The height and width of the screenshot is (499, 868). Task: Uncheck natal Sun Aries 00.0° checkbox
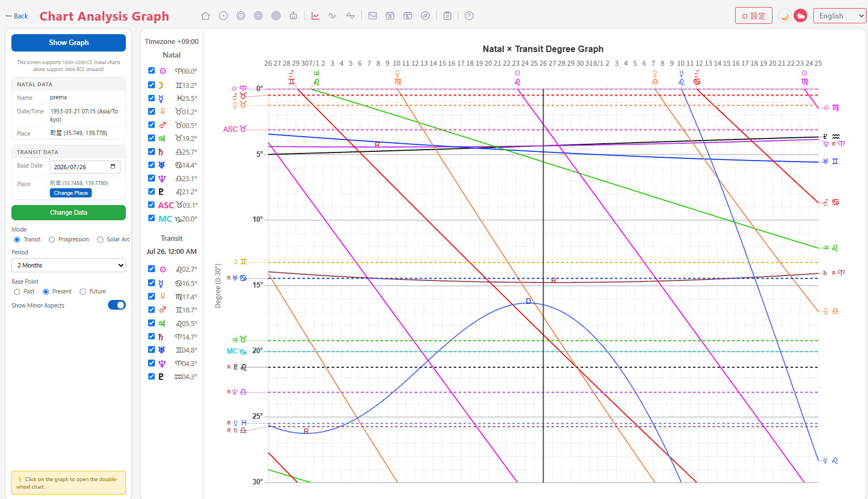(151, 71)
